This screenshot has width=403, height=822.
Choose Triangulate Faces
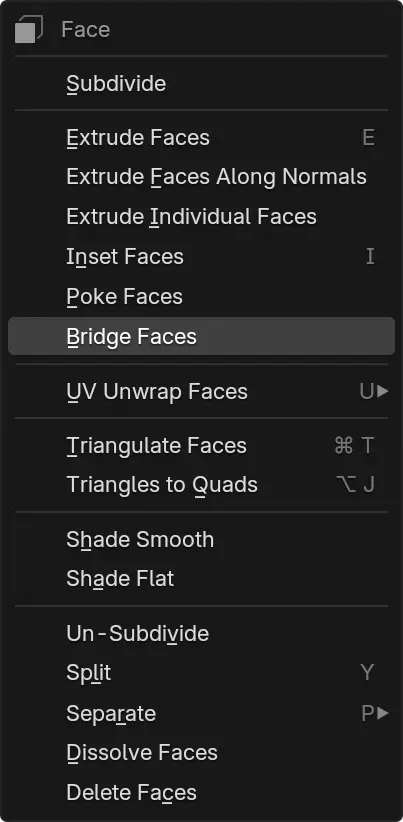click(x=201, y=446)
